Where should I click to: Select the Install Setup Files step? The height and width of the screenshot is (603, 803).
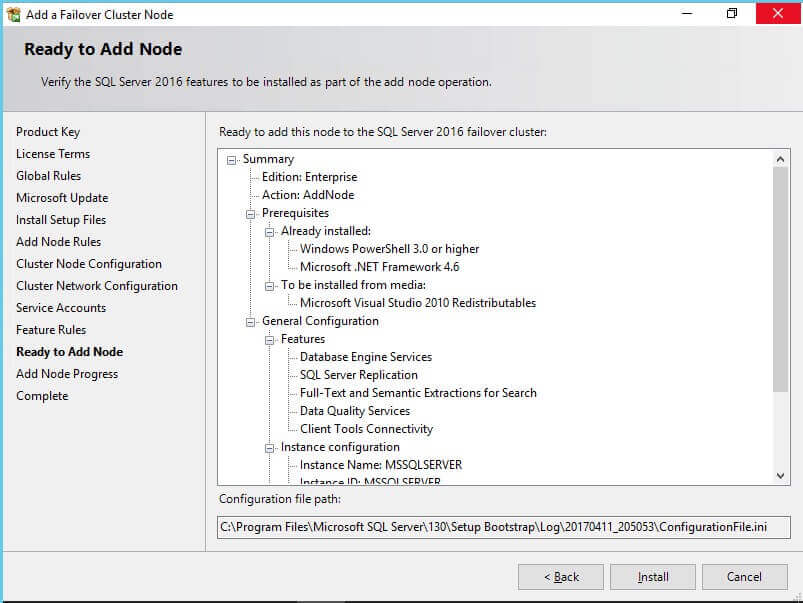click(61, 220)
